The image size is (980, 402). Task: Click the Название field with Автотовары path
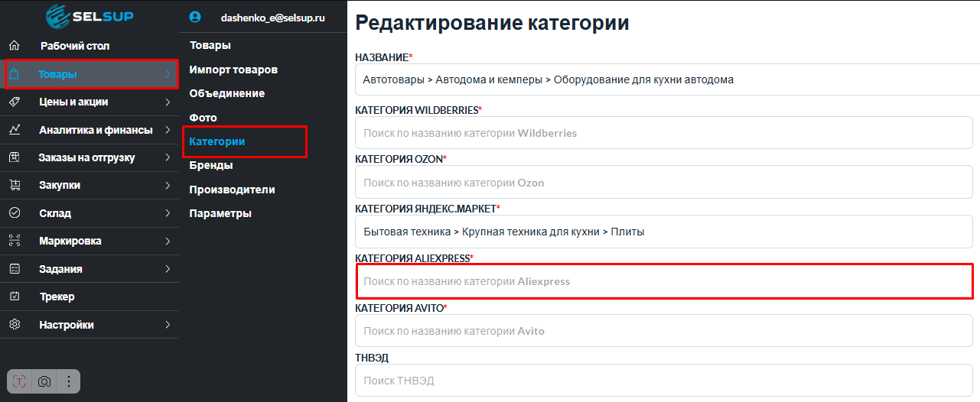pyautogui.click(x=667, y=79)
